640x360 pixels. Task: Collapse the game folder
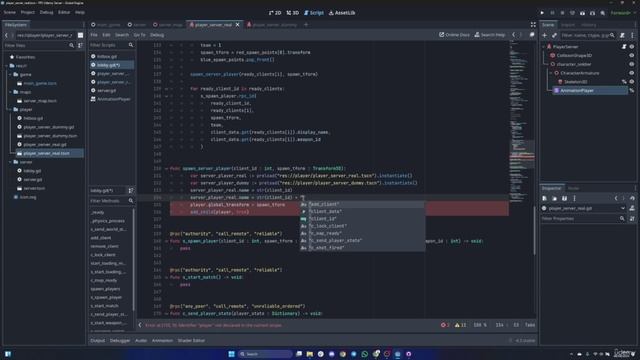(10, 74)
